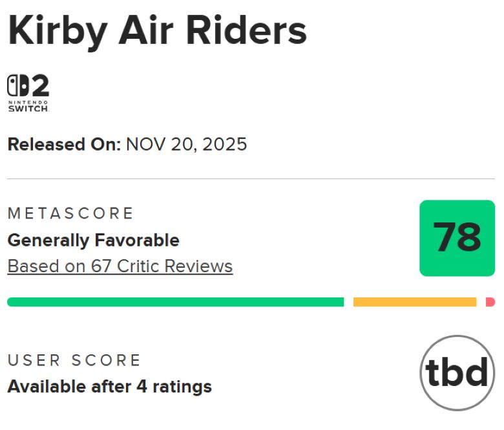Click the "Released On:" label
Screen dimensions: 504x430
coord(63,144)
